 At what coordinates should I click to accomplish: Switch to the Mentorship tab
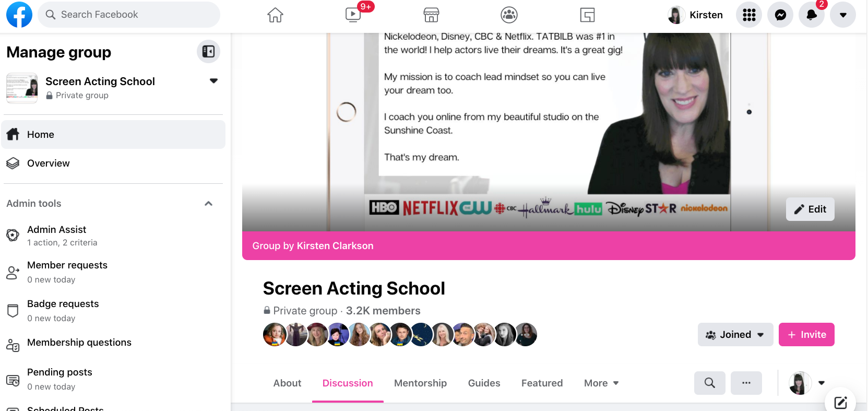click(420, 383)
